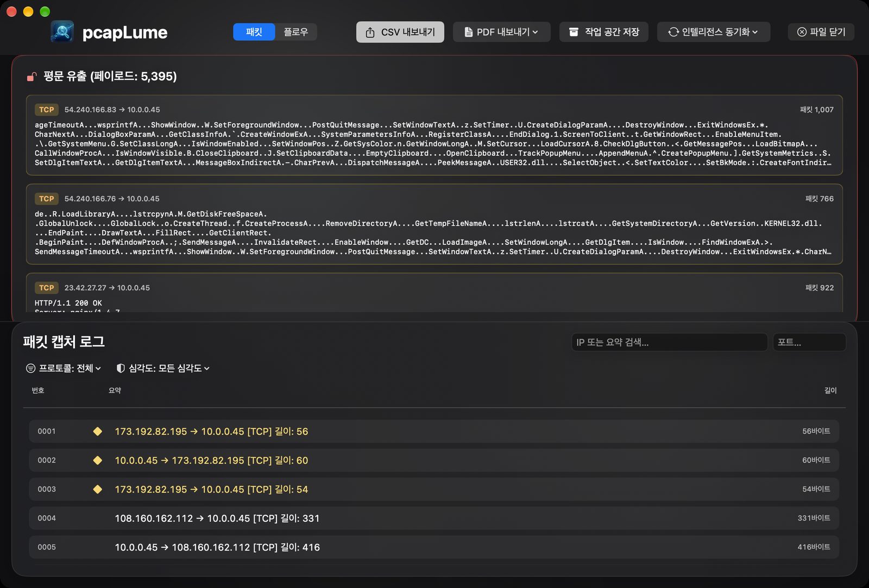869x588 pixels.
Task: Open the PDF 내보내기 dropdown
Action: 502,32
